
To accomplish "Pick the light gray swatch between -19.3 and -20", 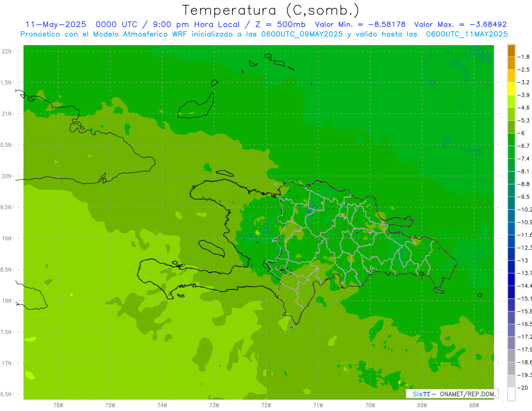I will click(511, 381).
